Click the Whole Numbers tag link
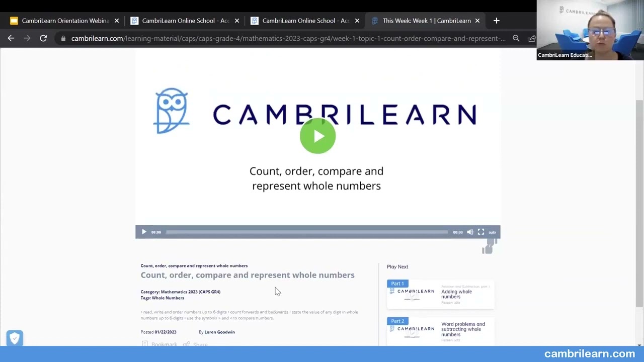The image size is (644, 362). [x=168, y=298]
